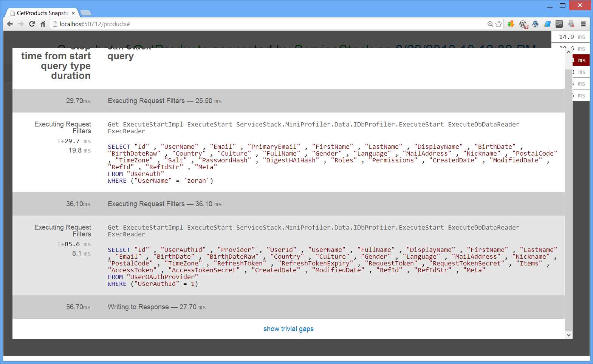
Task: Bookmark this page with the star icon
Action: pyautogui.click(x=499, y=24)
